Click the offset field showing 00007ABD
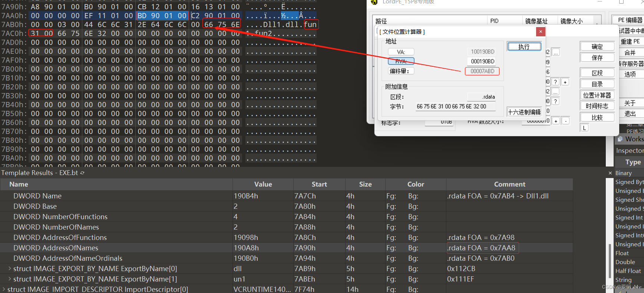Viewport: 644px width, 293px height. (482, 71)
